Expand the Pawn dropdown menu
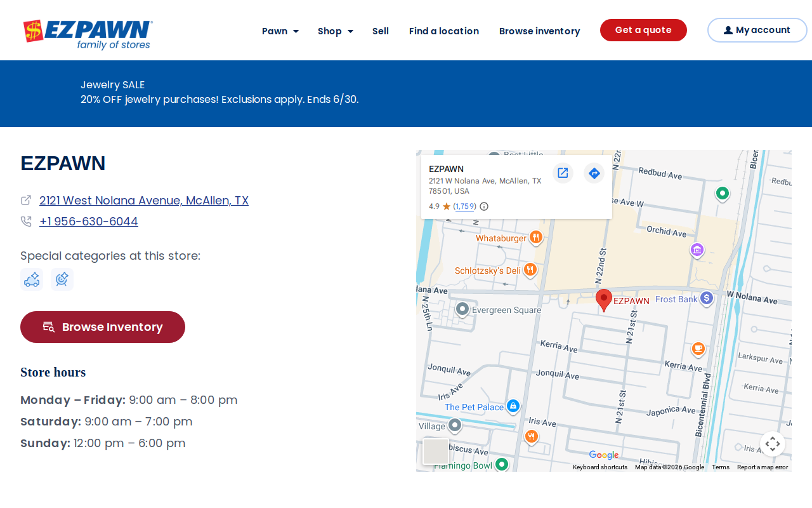Viewport: 812px width, 508px height. (x=280, y=31)
